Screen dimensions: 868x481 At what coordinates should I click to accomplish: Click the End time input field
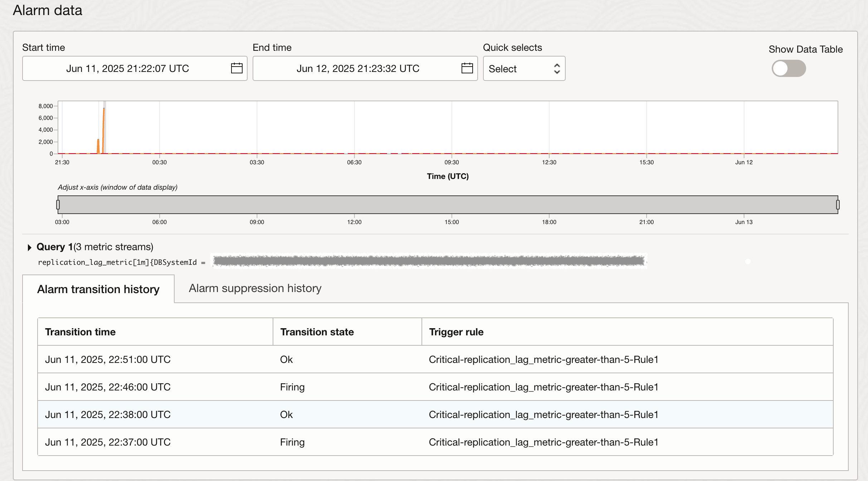click(x=358, y=68)
